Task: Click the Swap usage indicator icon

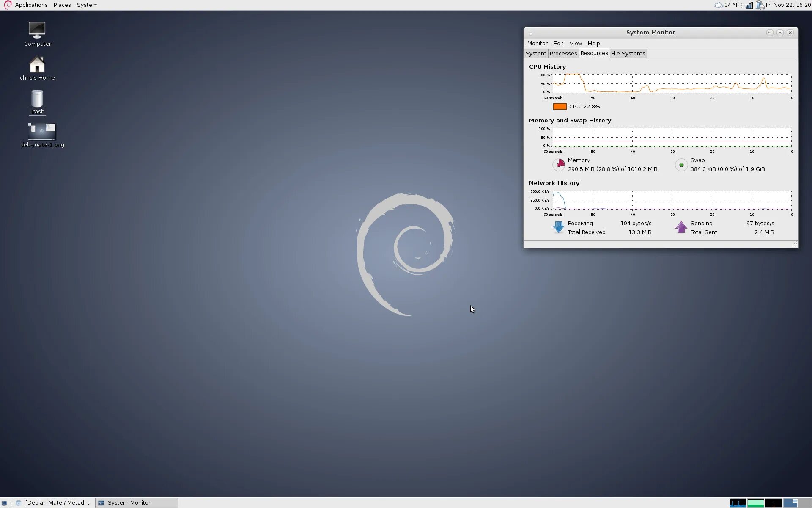Action: [x=680, y=164]
